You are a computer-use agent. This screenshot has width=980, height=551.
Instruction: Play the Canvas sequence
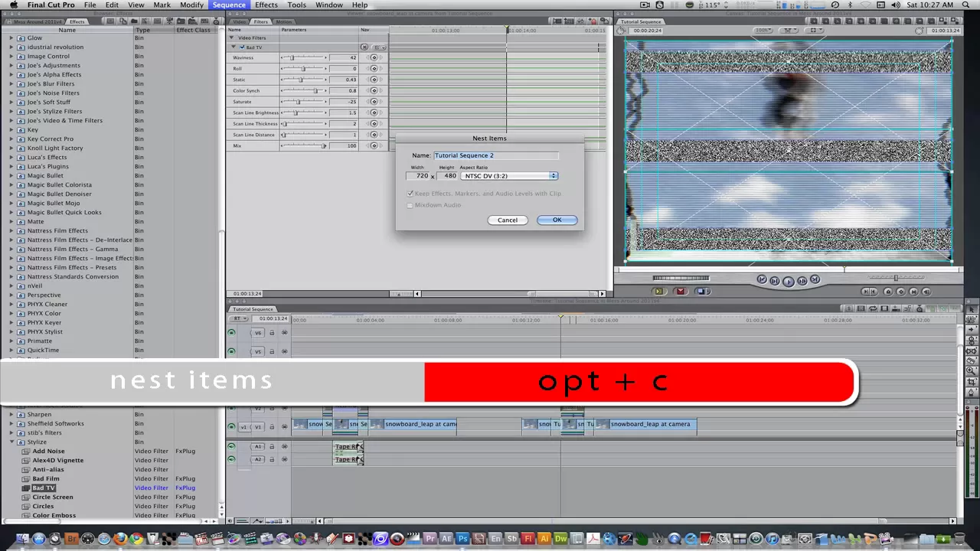tap(789, 281)
